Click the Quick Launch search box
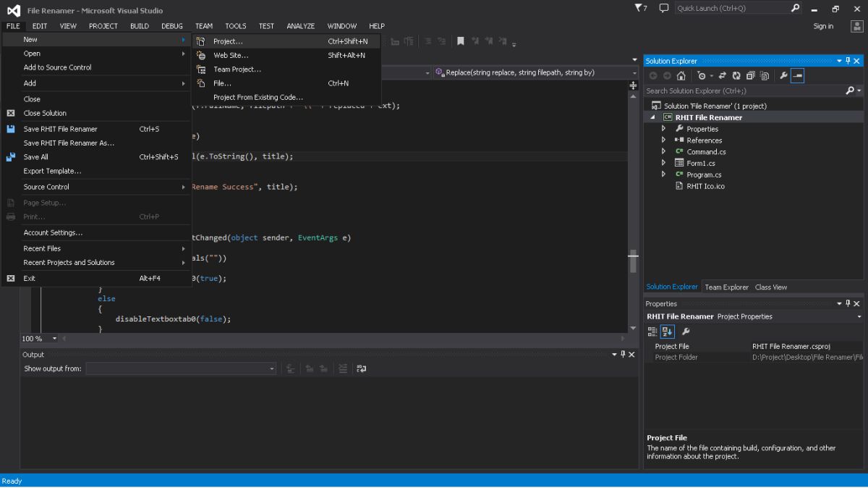The height and width of the screenshot is (488, 868). click(x=732, y=9)
